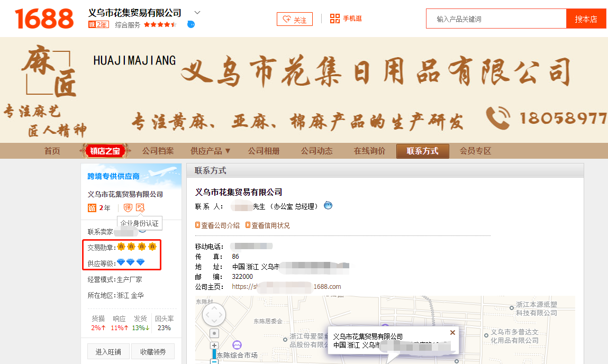The width and height of the screenshot is (608, 364).
Task: Click the 跨境专供供应商 banner
Action: click(131, 176)
